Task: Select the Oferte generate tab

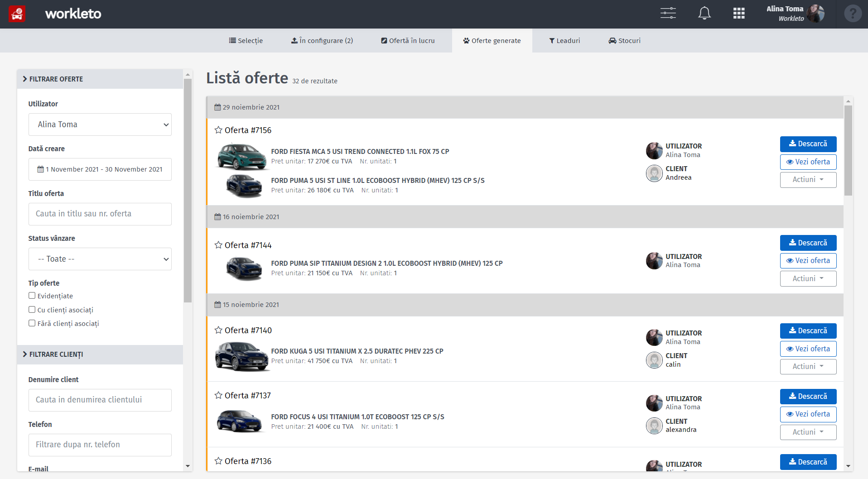Action: click(x=492, y=41)
